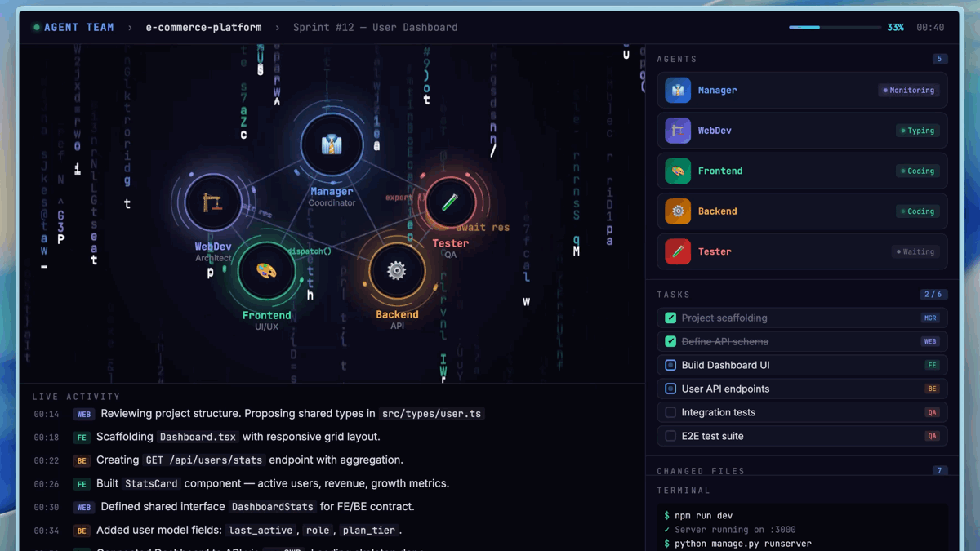Screen dimensions: 980x551
Task: Select the WebDev crane node in graph
Action: pos(212,202)
